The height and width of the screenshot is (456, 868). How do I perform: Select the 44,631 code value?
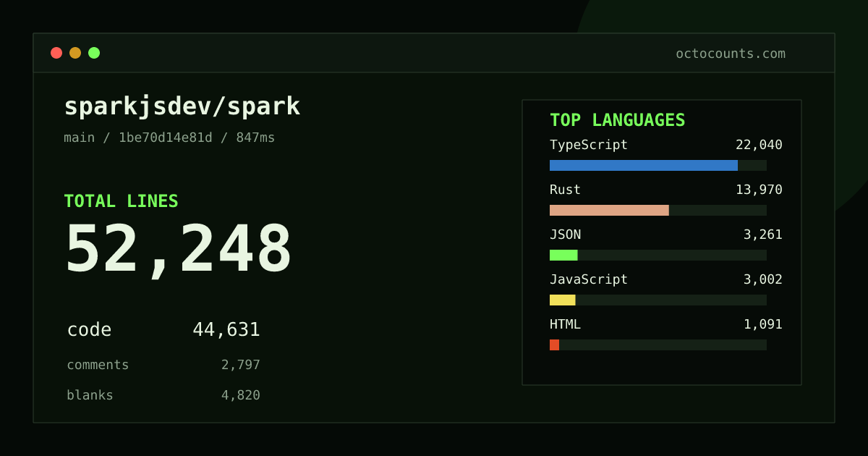pyautogui.click(x=226, y=330)
